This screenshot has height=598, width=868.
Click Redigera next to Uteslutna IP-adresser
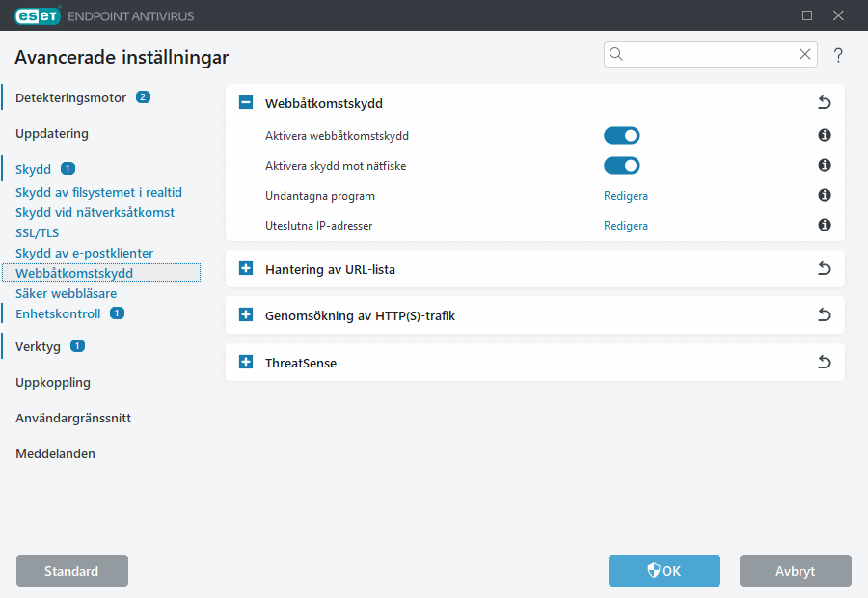625,225
